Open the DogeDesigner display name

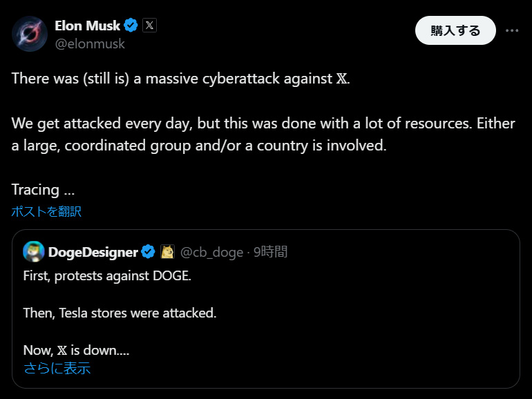pyautogui.click(x=93, y=252)
